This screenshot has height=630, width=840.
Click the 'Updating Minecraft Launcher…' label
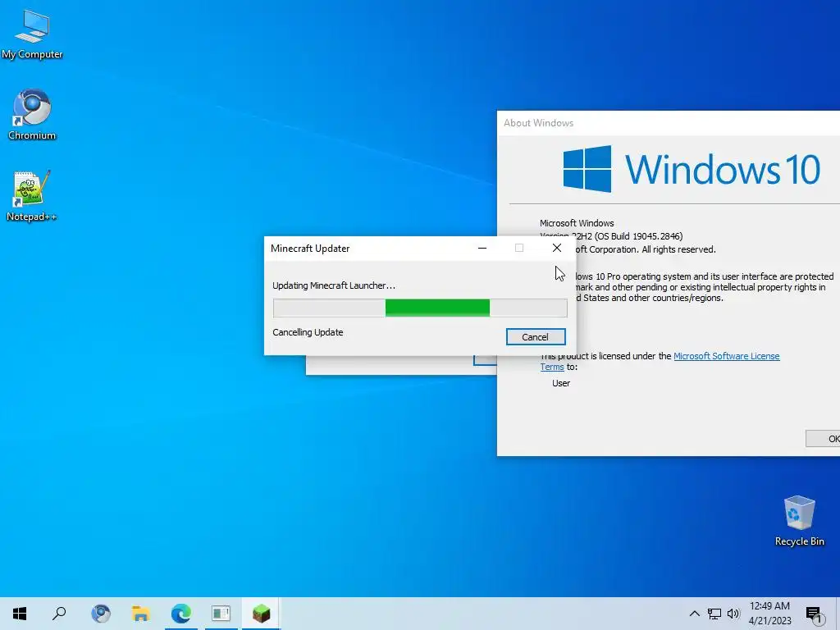(x=334, y=285)
